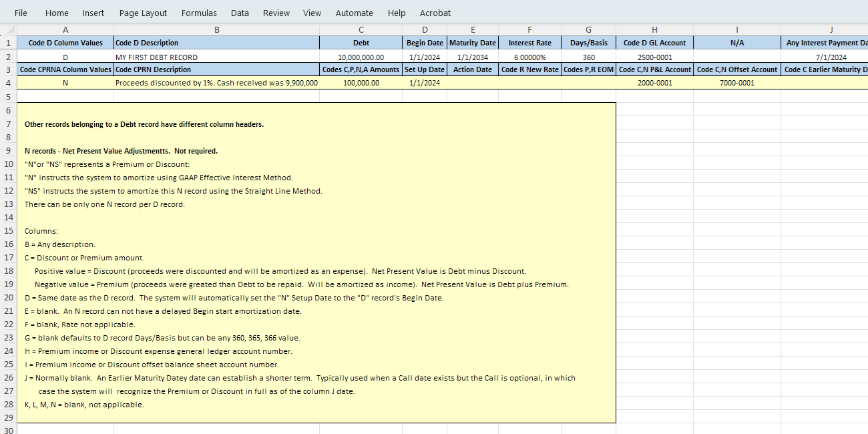868x434 pixels.
Task: Select the 'Action Date' cell
Action: (x=473, y=69)
